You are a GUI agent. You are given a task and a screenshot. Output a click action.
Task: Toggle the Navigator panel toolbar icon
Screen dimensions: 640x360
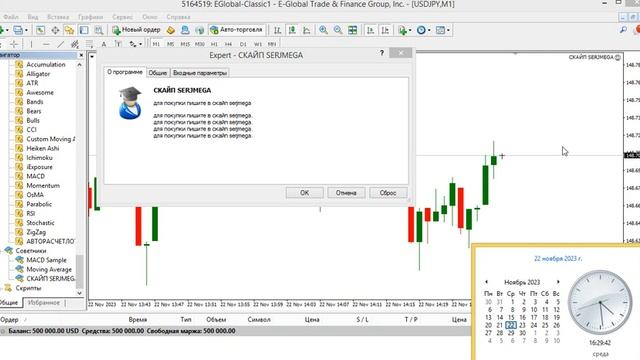pos(69,30)
